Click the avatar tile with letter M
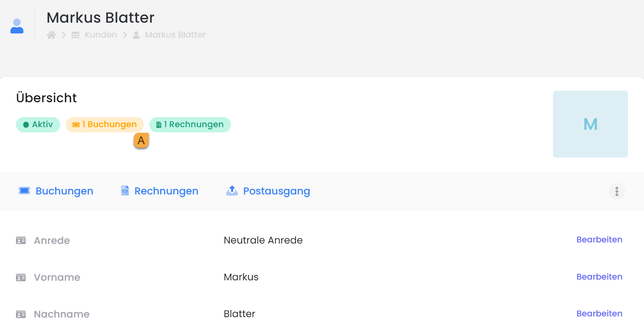Image resolution: width=644 pixels, height=332 pixels. pyautogui.click(x=590, y=124)
